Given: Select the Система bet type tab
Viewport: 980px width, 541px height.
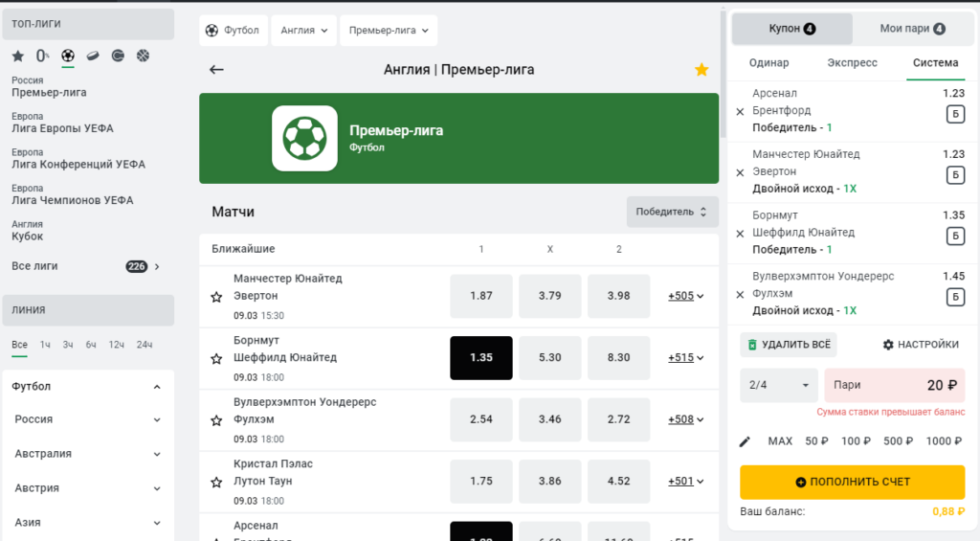Looking at the screenshot, I should pyautogui.click(x=935, y=63).
